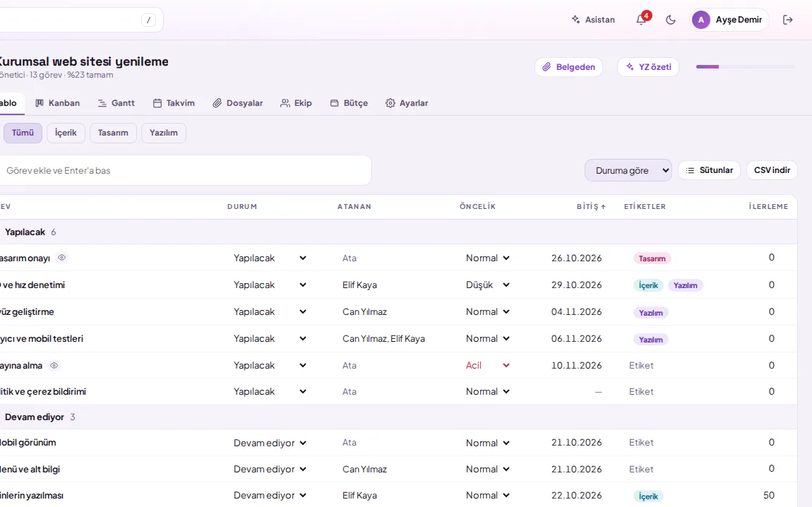This screenshot has width=812, height=507.
Task: Open status dropdown for hız denetimi row
Action: tap(269, 285)
